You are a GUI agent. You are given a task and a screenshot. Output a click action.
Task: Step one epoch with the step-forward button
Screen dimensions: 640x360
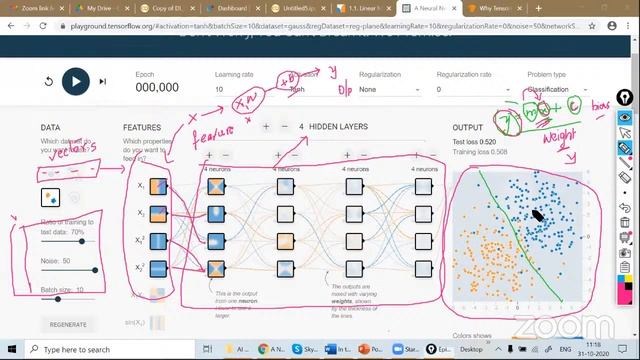[x=102, y=82]
